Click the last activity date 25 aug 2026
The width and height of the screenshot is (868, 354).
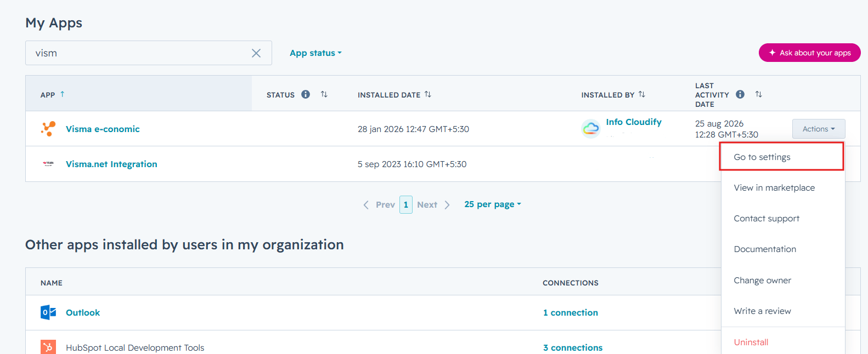(726, 129)
